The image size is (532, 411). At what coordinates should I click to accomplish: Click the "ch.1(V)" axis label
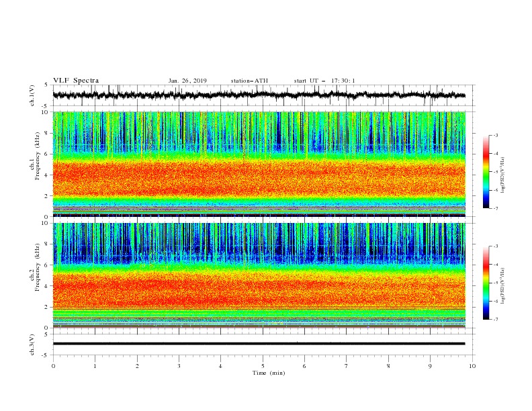tap(32, 95)
